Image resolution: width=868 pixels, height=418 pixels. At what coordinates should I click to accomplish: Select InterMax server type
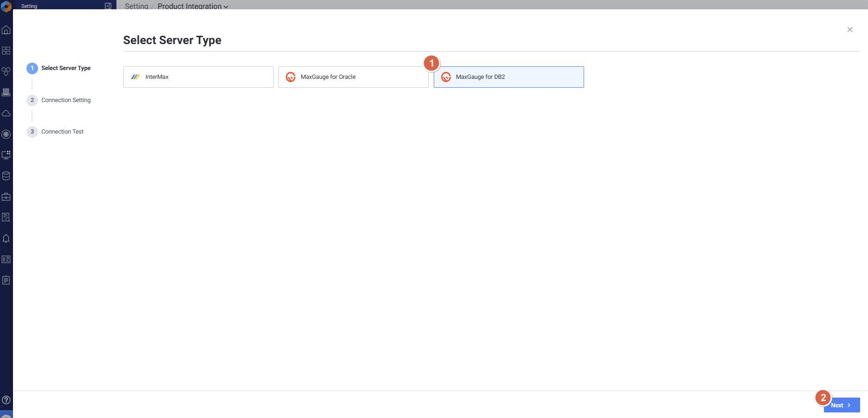pyautogui.click(x=198, y=77)
